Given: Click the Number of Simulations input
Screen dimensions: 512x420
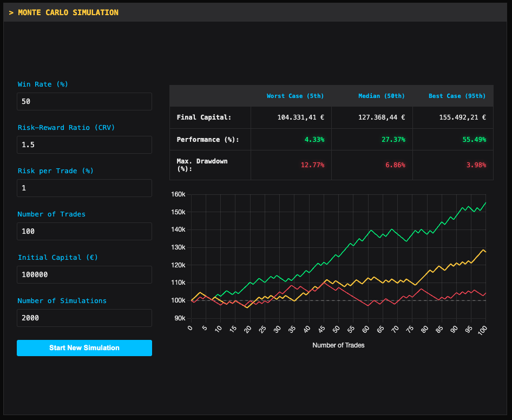Looking at the screenshot, I should tap(84, 318).
